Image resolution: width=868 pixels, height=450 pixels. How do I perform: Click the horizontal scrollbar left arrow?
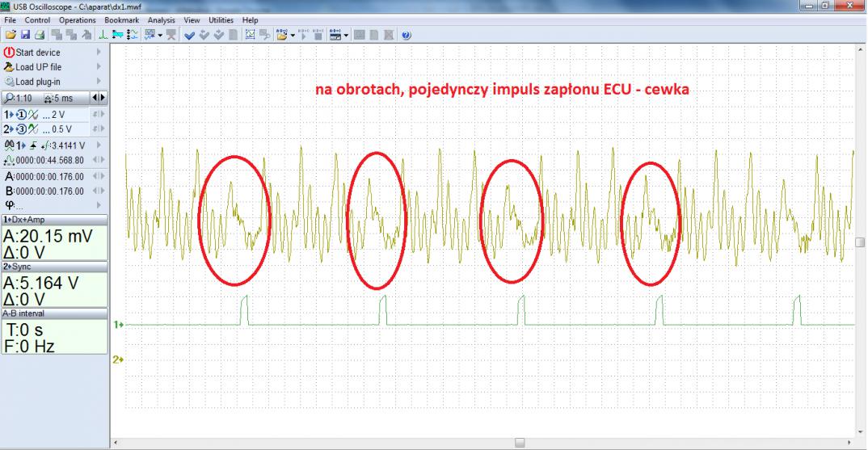pos(115,443)
